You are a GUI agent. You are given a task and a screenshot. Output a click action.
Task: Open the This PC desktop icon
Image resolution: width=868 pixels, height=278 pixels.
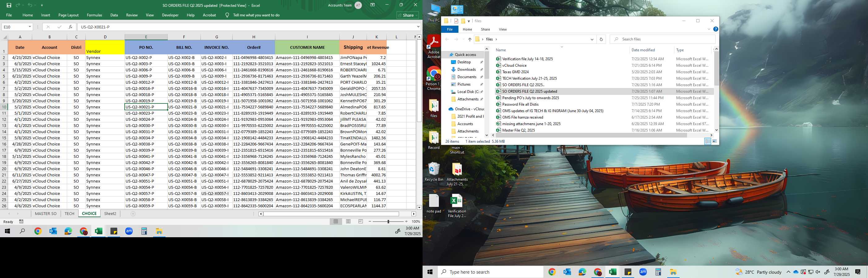click(434, 12)
